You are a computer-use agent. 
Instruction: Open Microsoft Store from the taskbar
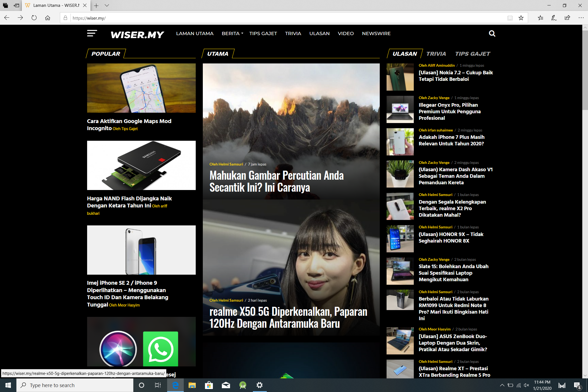209,385
